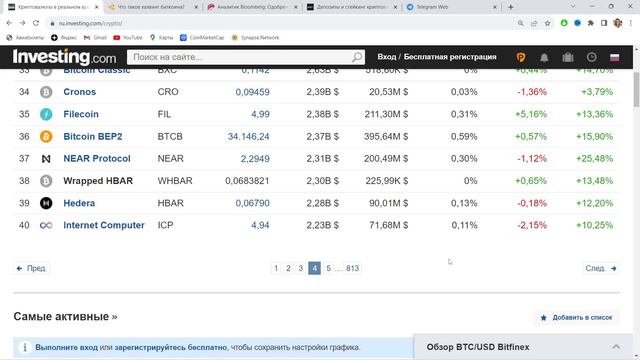Click зарегистрируйтесь бесплатно link in banner
Viewport: 640px width, 360px height.
(x=171, y=347)
